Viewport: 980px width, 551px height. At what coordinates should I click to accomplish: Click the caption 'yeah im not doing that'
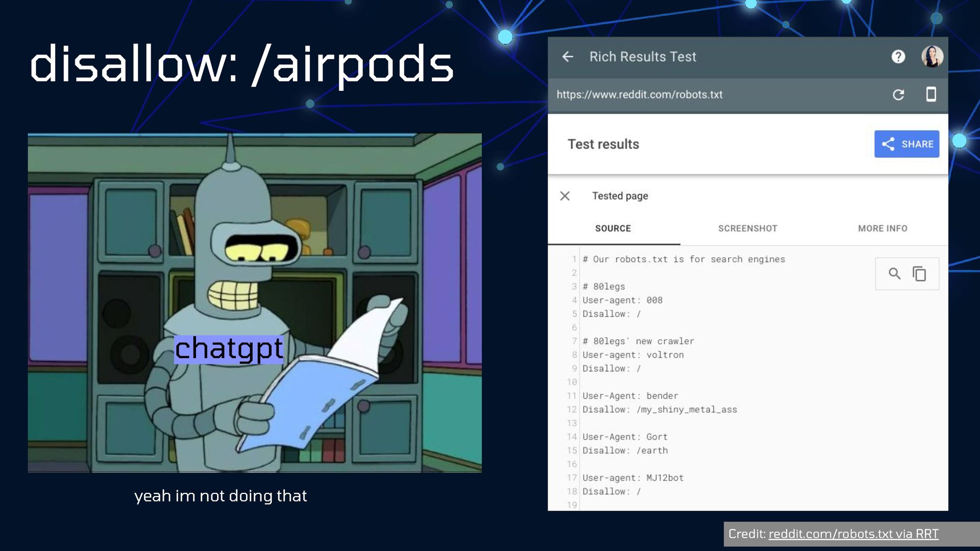click(220, 496)
